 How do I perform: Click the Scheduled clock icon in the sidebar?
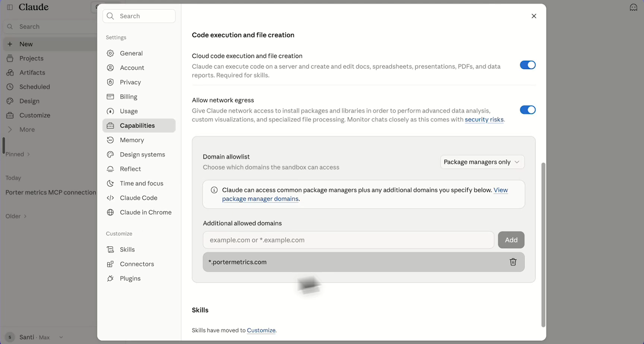coord(10,87)
